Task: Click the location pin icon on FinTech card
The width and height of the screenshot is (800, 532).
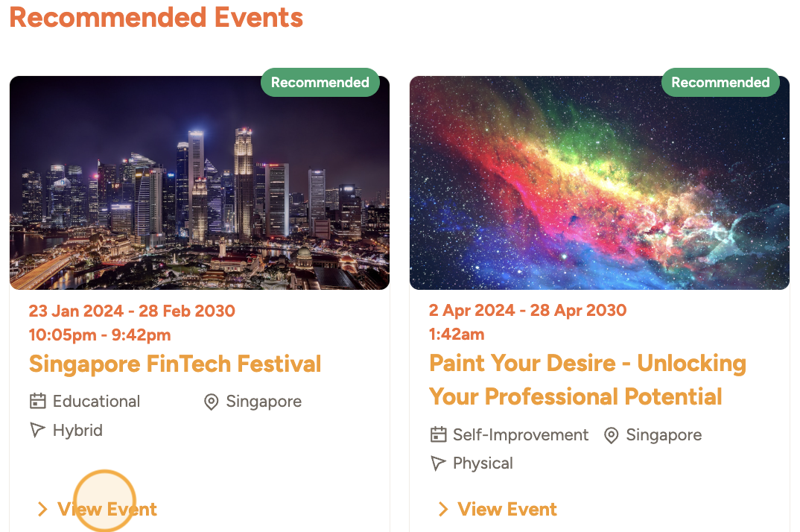Action: [211, 402]
